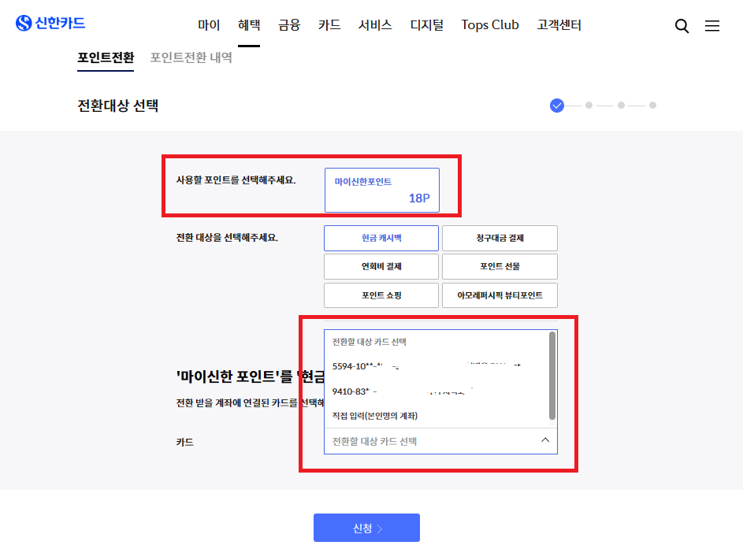
Task: Collapse the card selection dropdown via its chevron
Action: [544, 441]
